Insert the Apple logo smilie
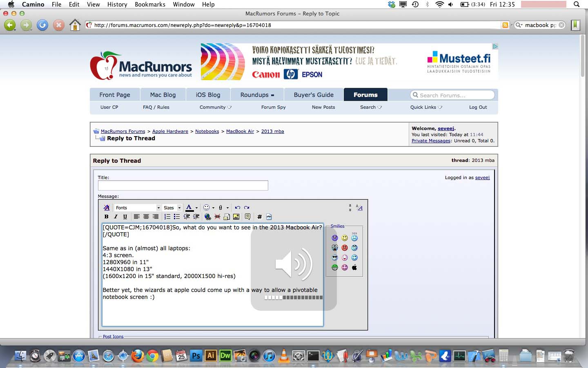The height and width of the screenshot is (368, 588). coord(354,267)
